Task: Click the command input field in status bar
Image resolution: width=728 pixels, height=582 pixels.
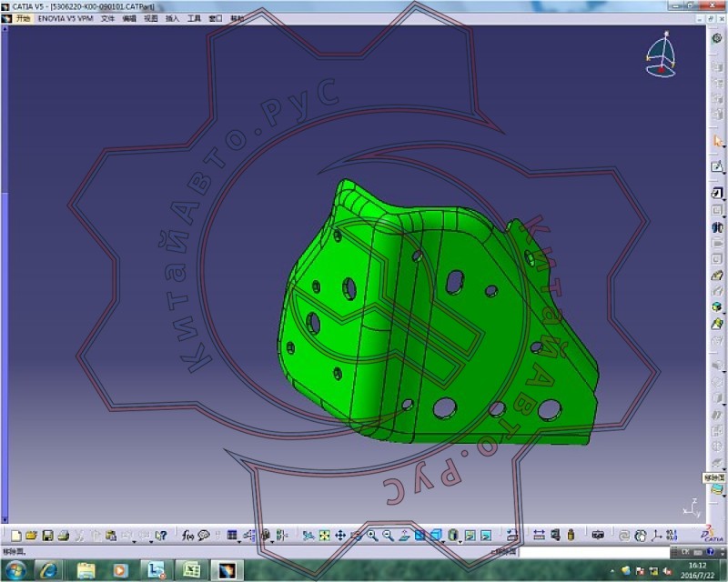Action: tap(594, 552)
